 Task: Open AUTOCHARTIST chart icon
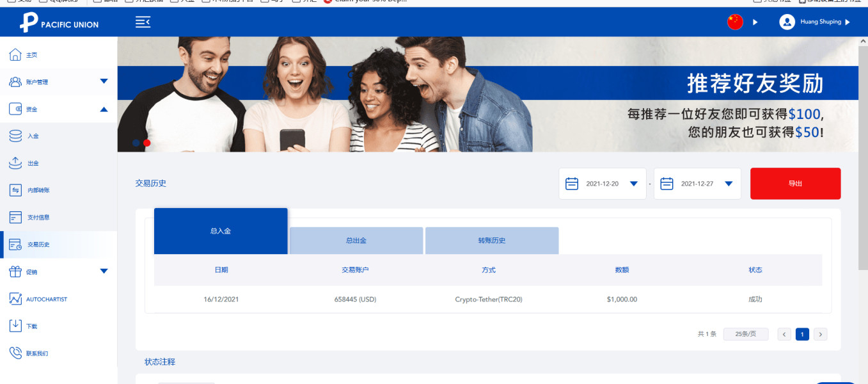pyautogui.click(x=15, y=299)
